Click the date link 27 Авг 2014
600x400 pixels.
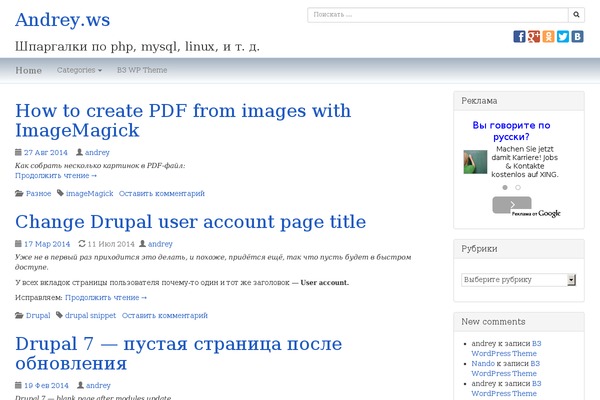[46, 152]
